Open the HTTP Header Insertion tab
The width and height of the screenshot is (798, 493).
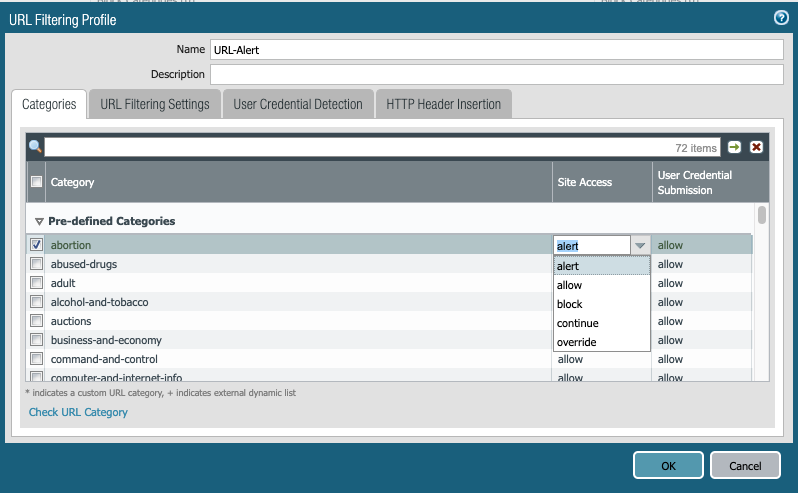click(444, 104)
